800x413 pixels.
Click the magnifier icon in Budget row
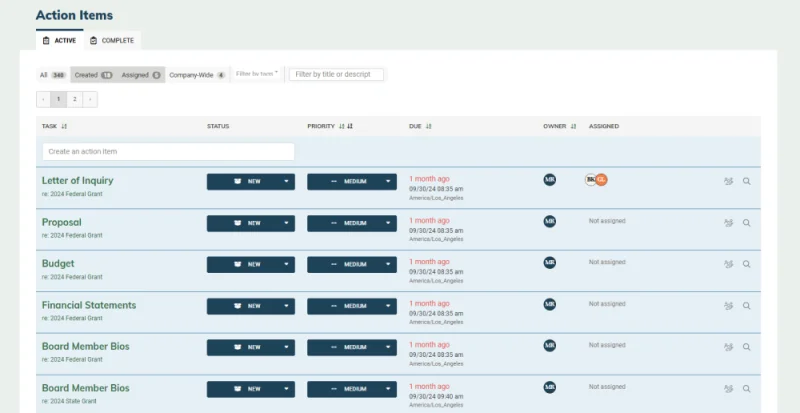click(746, 264)
